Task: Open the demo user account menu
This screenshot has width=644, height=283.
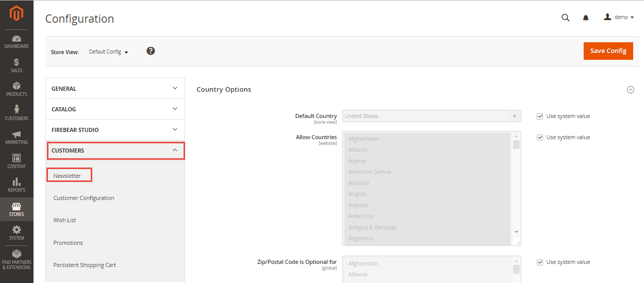Action: [618, 18]
